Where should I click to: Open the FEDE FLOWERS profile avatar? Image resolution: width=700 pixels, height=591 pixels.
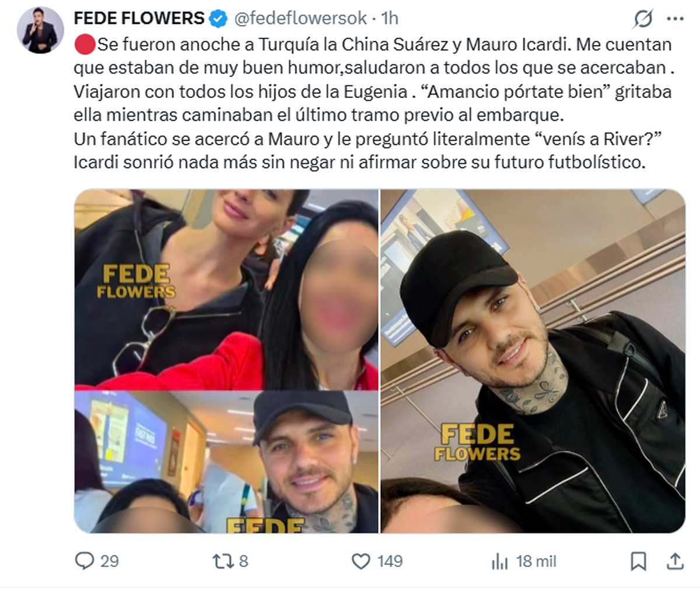(40, 30)
